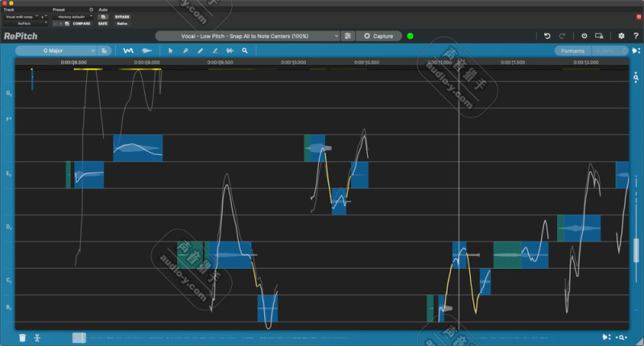This screenshot has width=644, height=346.
Task: Click the trash delete icon
Action: [23, 337]
